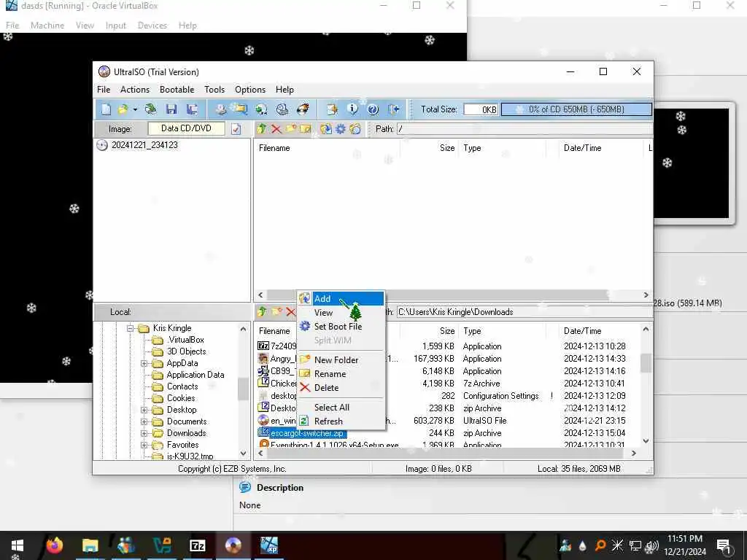Expand the AppData folder node
Screen dimensions: 747x560
pyautogui.click(x=144, y=363)
